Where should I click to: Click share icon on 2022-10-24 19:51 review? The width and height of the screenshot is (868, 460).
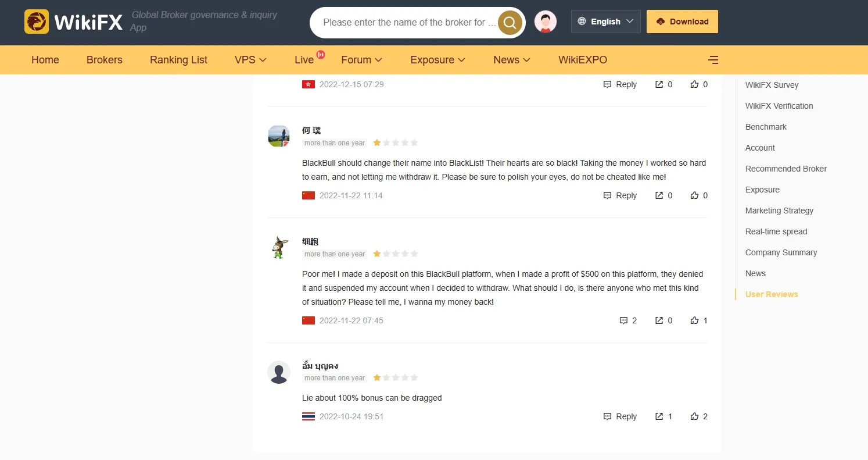[659, 416]
